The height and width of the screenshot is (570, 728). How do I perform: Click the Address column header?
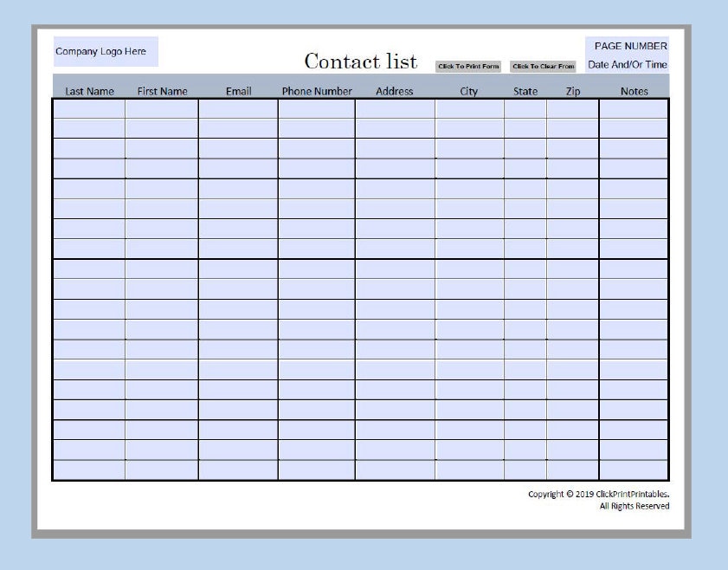pyautogui.click(x=395, y=91)
